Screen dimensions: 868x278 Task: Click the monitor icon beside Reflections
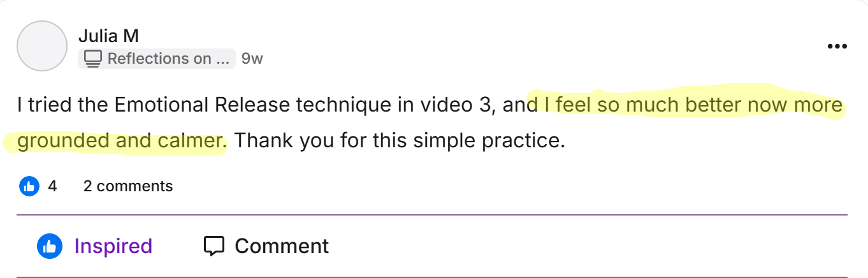(x=93, y=59)
